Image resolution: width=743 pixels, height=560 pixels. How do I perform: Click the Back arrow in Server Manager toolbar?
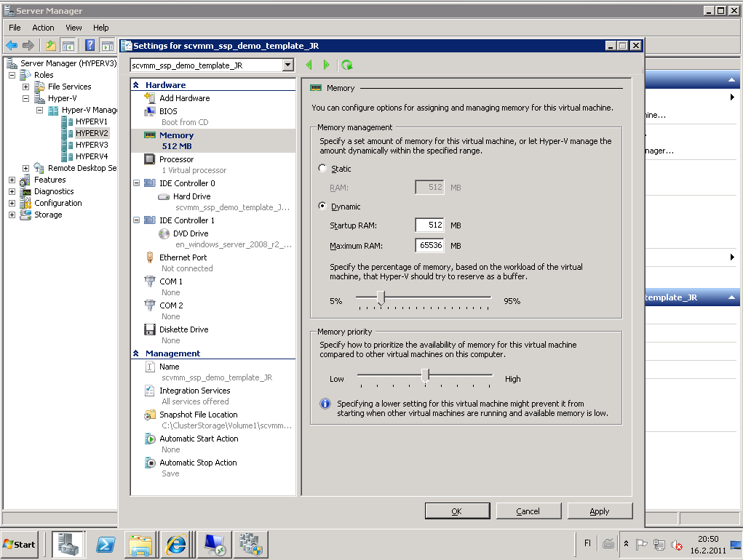[x=12, y=45]
